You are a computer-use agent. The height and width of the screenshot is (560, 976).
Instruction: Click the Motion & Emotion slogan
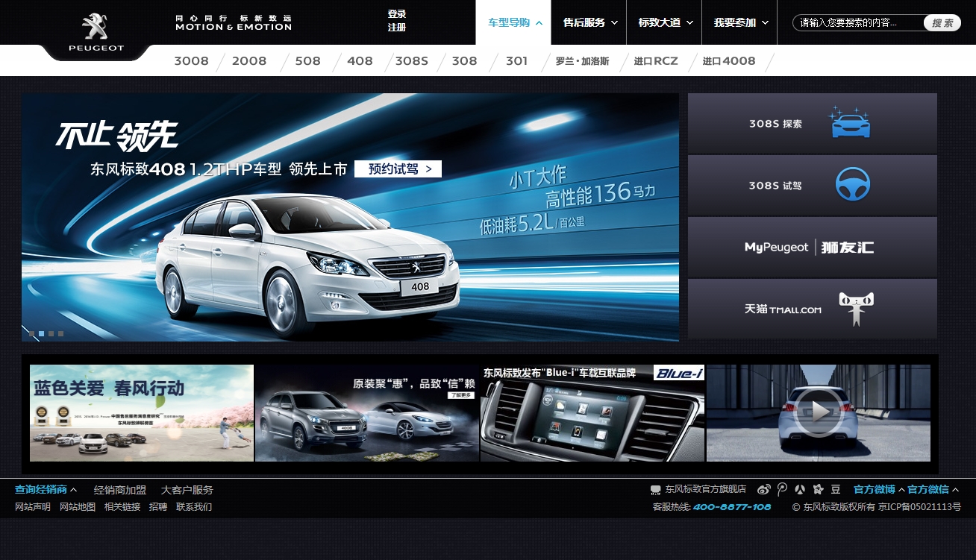pyautogui.click(x=234, y=22)
